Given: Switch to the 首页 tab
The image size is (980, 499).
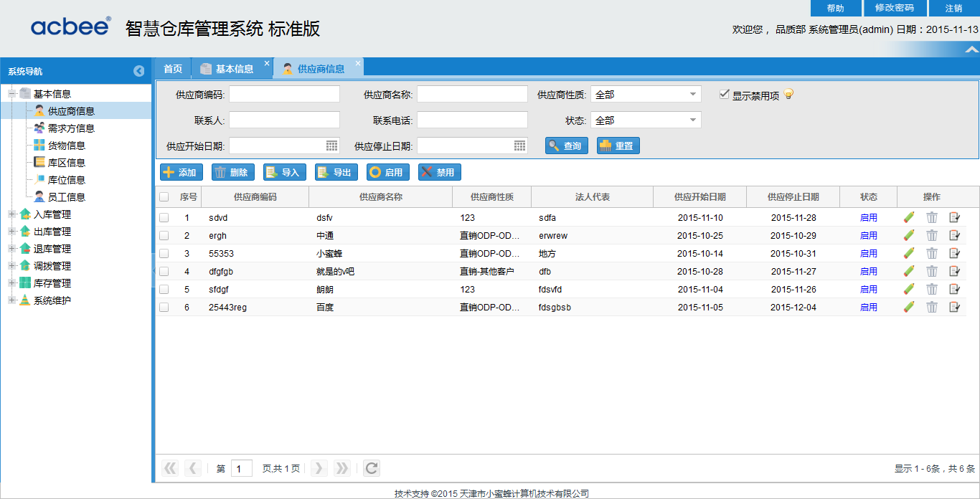Looking at the screenshot, I should pyautogui.click(x=173, y=69).
